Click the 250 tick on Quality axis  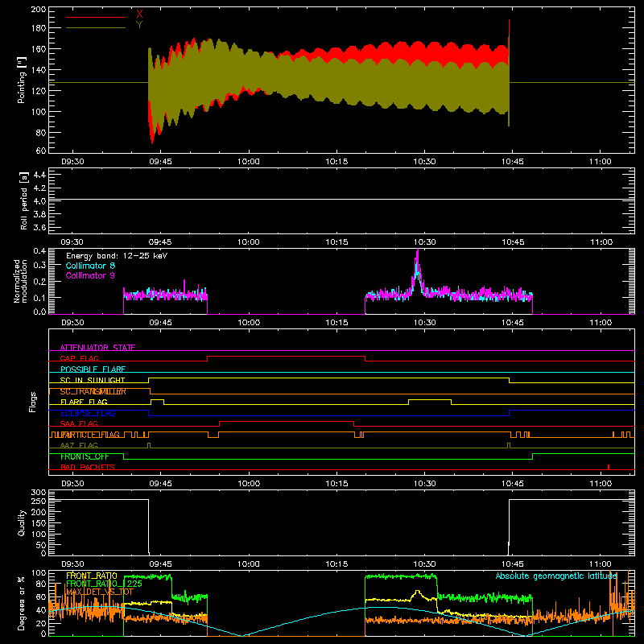coord(39,501)
